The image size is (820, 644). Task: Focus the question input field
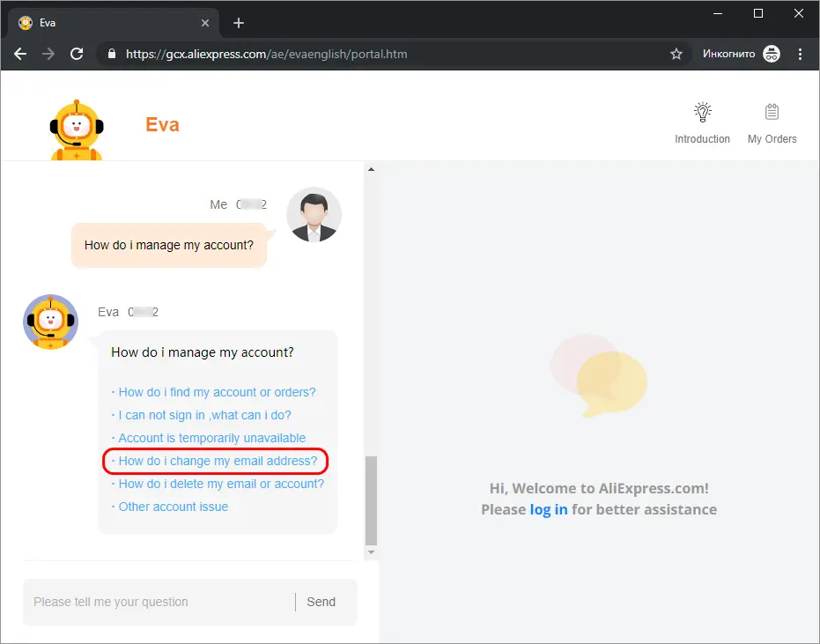pyautogui.click(x=159, y=602)
